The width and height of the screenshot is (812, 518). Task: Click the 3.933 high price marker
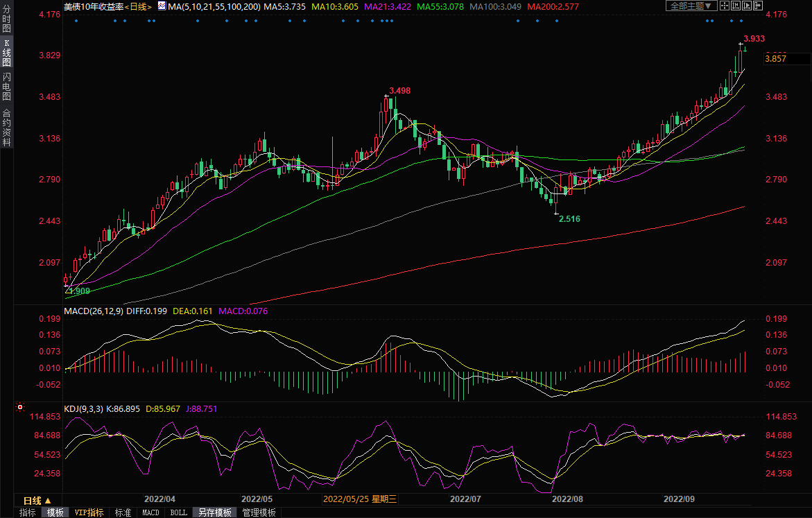pos(754,39)
